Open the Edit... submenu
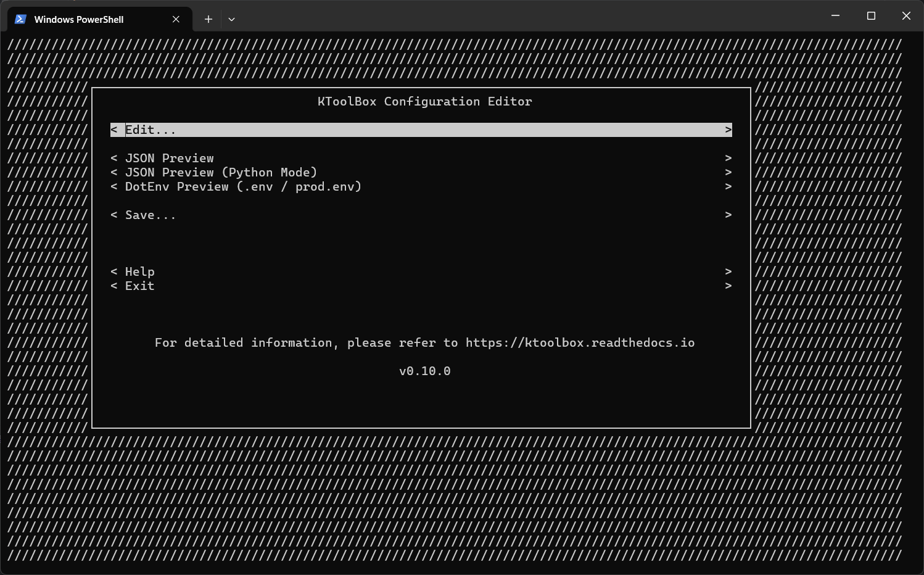Screen dimensions: 924x575 [x=150, y=130]
